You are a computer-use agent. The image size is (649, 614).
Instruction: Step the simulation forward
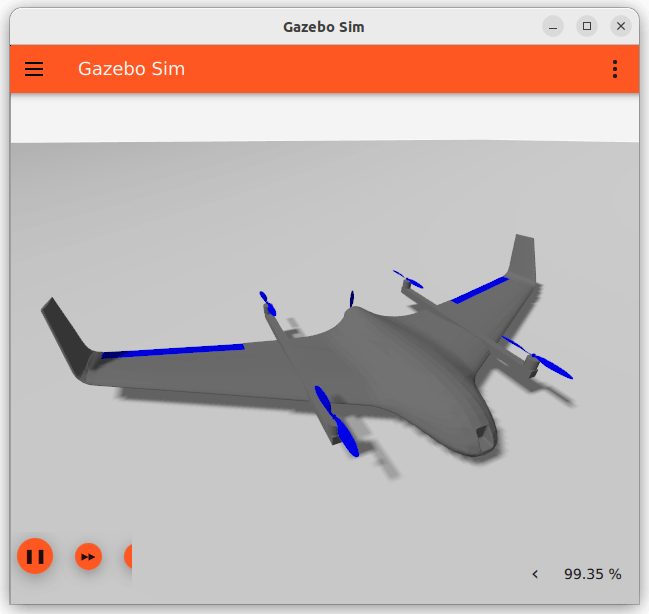pyautogui.click(x=89, y=556)
